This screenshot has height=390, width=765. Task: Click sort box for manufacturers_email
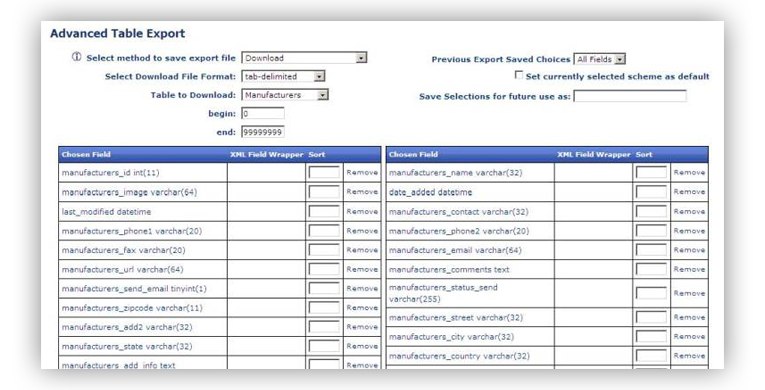(651, 250)
